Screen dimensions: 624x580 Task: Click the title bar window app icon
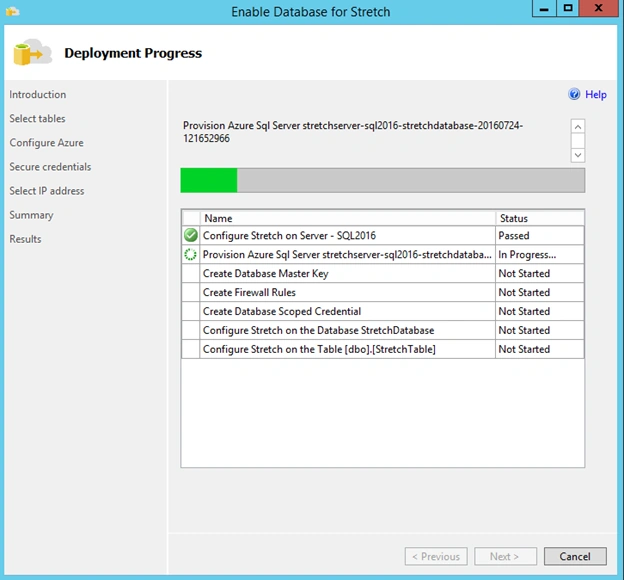pyautogui.click(x=13, y=11)
